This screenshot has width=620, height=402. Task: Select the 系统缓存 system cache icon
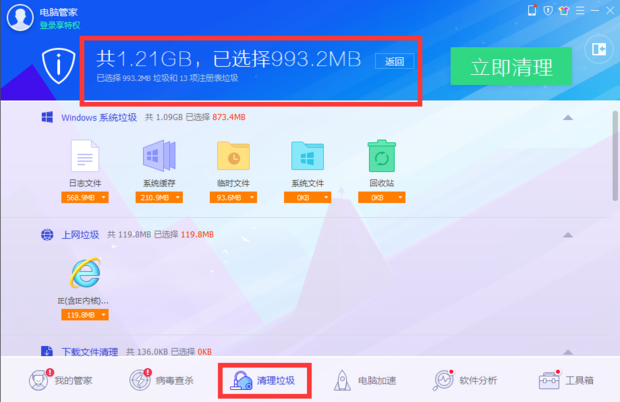[x=158, y=156]
